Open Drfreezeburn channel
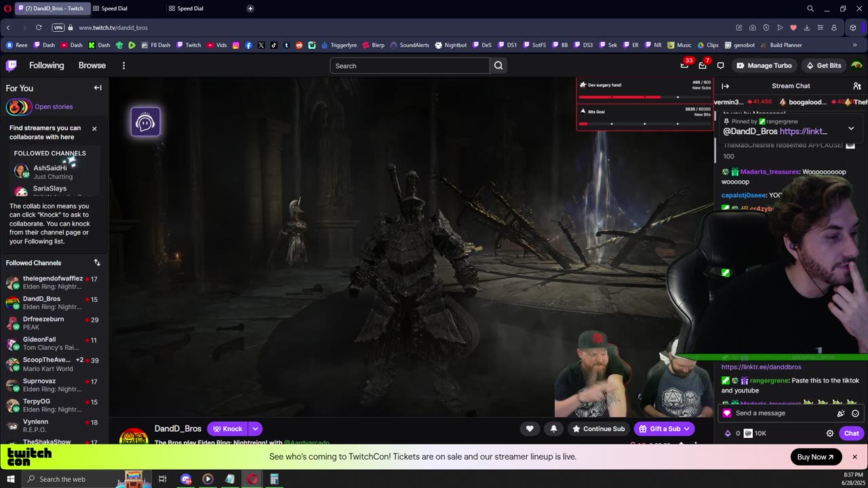Image resolution: width=868 pixels, height=488 pixels. pos(53,323)
